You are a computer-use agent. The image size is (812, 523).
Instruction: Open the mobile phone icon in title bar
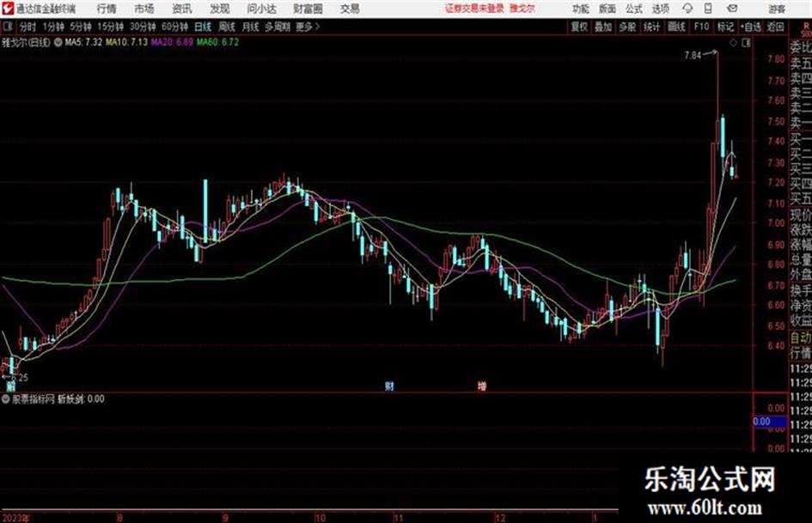(x=708, y=9)
